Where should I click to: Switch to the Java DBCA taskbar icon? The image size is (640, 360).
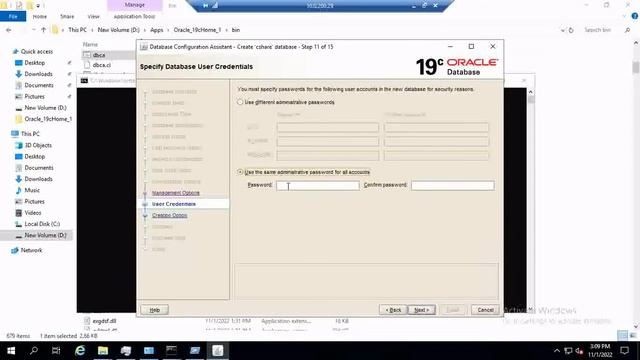(218, 351)
